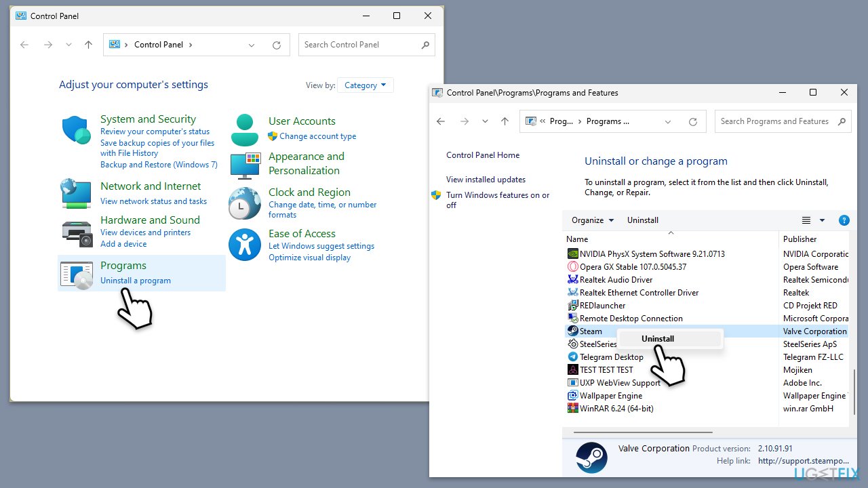Select UXP WebView Support row
Viewport: 868px width, 488px height.
click(706, 383)
